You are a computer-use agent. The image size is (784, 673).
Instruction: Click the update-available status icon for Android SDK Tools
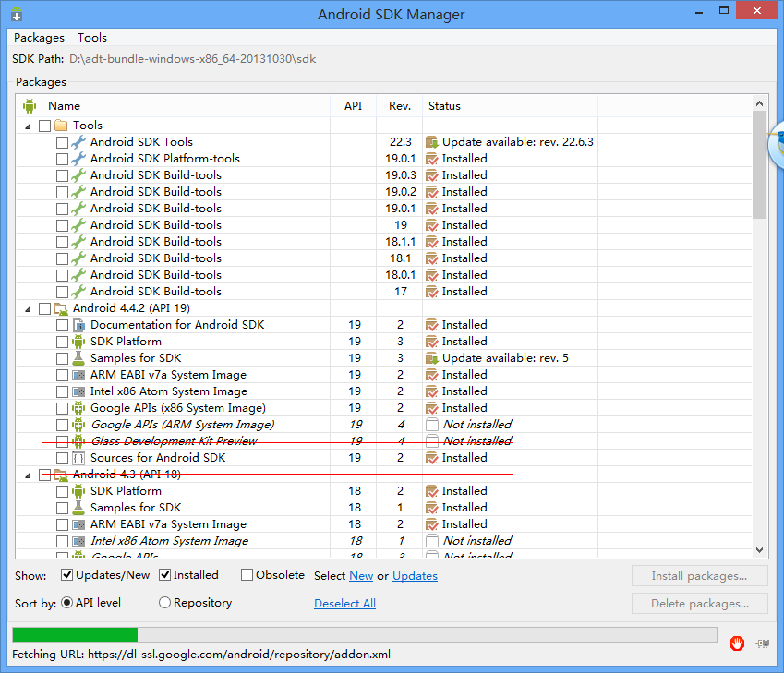432,142
